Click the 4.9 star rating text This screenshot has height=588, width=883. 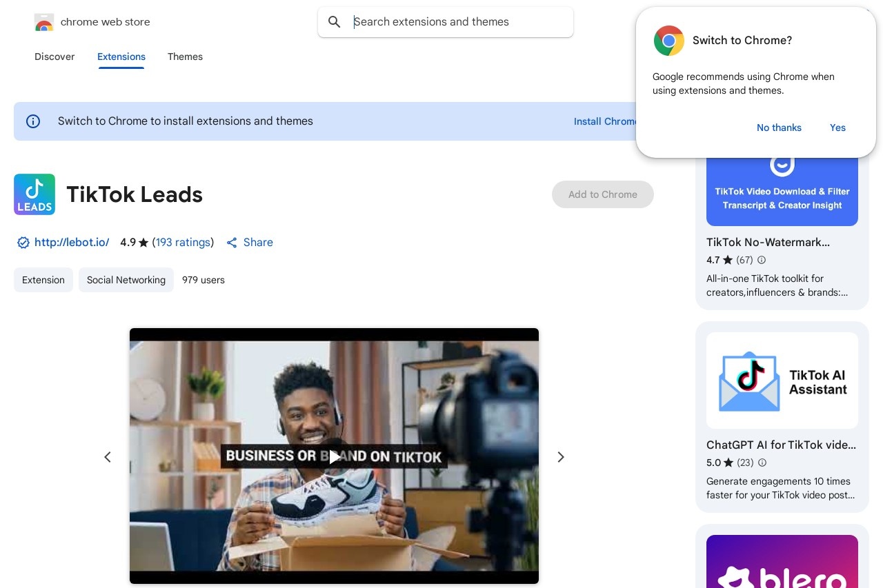coord(135,243)
